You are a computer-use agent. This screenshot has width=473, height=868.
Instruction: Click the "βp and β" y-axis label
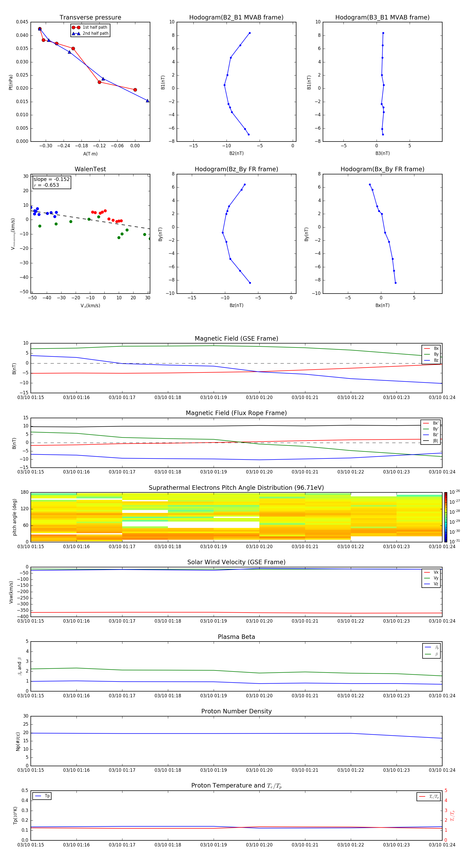point(19,666)
